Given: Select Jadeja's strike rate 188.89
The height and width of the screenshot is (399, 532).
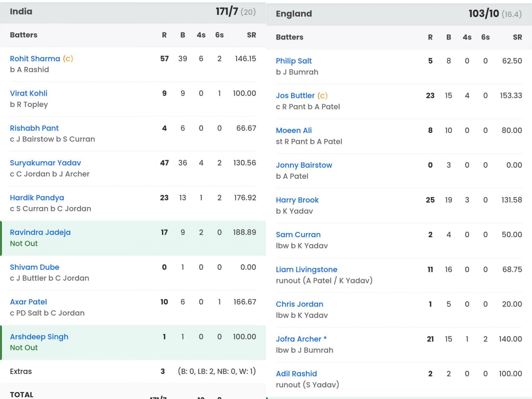Looking at the screenshot, I should [x=244, y=232].
